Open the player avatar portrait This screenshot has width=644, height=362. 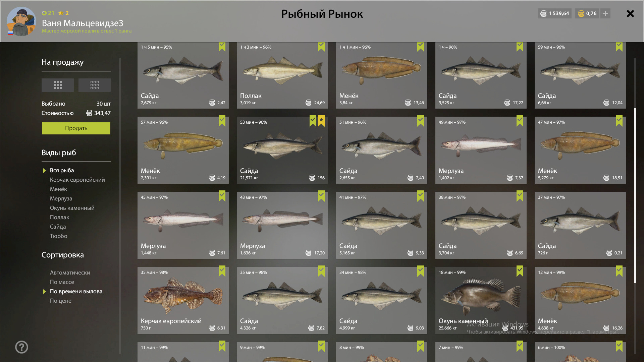[21, 21]
